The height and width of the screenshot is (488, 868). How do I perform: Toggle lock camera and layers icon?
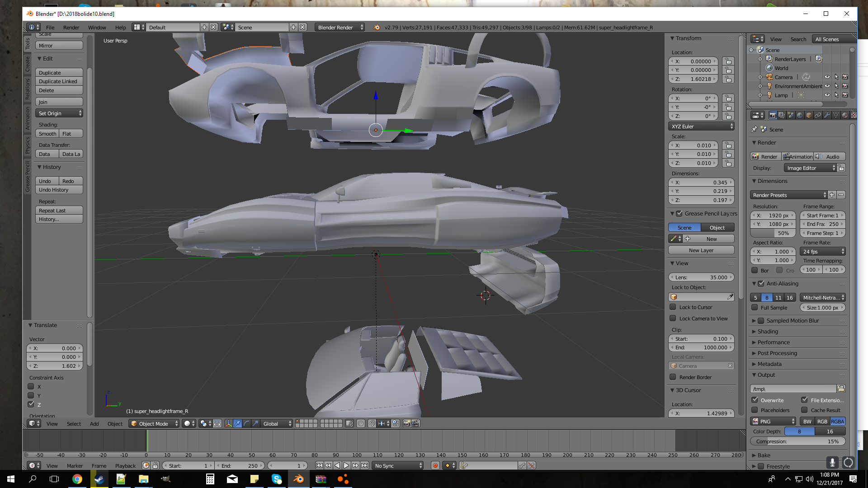349,424
